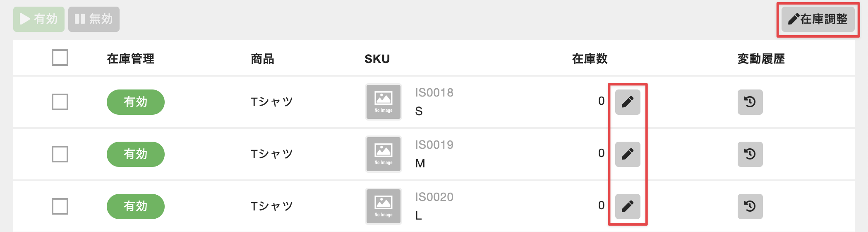The width and height of the screenshot is (868, 232).
Task: Click the No Image thumbnail for IS0020
Action: pos(383,206)
